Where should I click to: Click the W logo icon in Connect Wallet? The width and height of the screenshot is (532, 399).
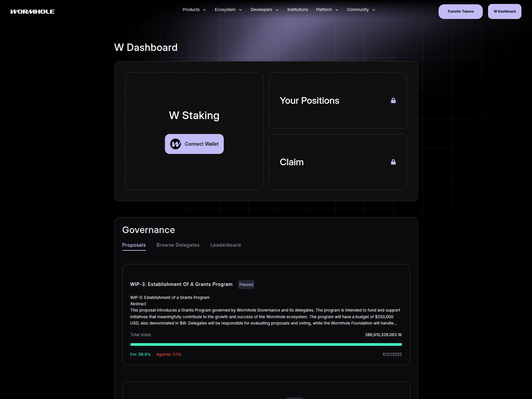(176, 144)
